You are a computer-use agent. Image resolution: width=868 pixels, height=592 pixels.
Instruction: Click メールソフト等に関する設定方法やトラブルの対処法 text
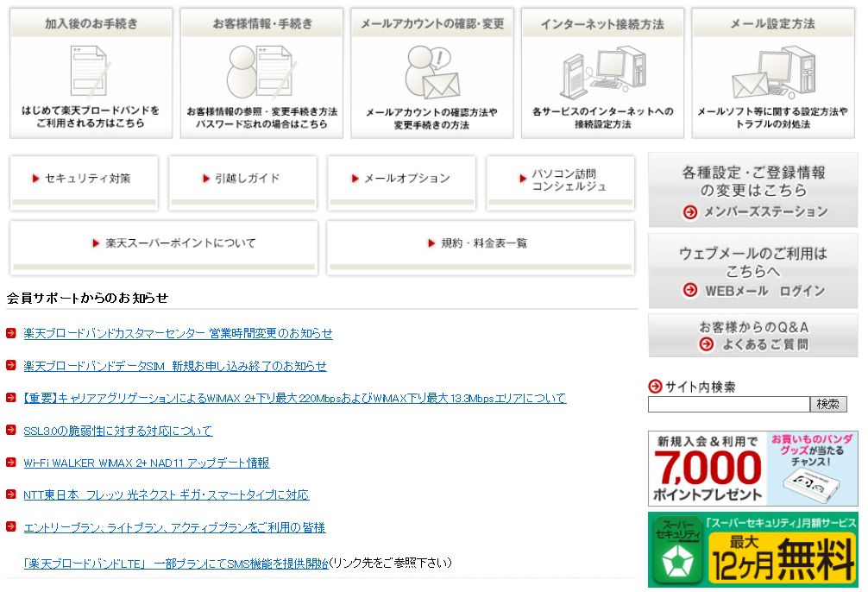(x=773, y=117)
